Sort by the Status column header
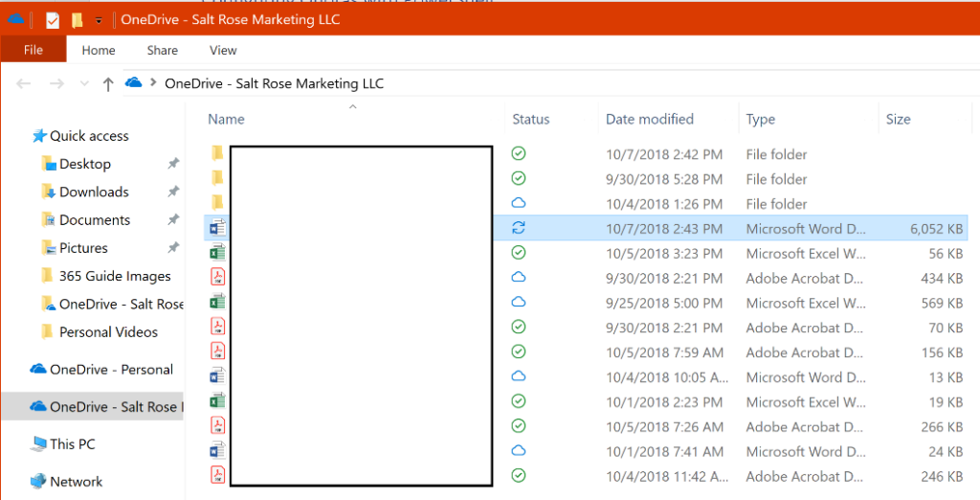This screenshot has height=500, width=980. pyautogui.click(x=530, y=119)
